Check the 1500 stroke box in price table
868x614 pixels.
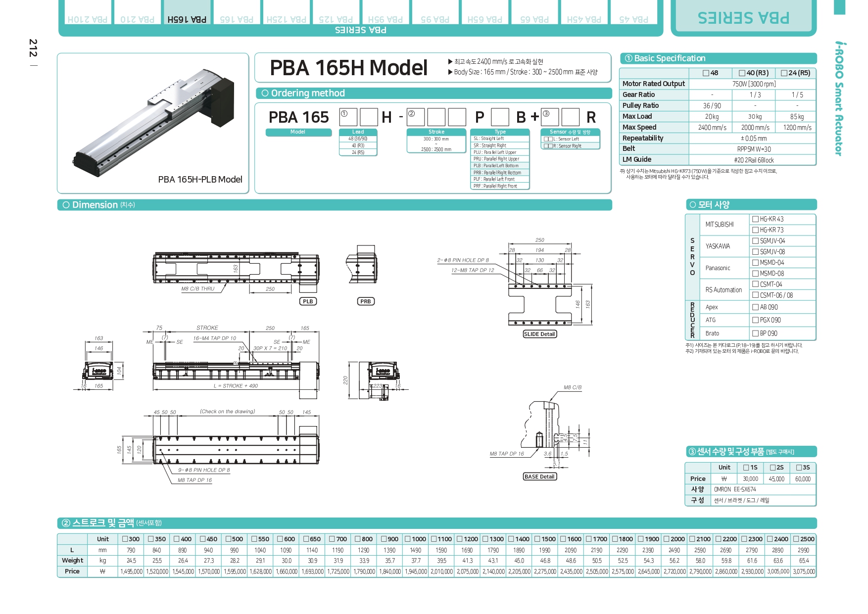[537, 539]
